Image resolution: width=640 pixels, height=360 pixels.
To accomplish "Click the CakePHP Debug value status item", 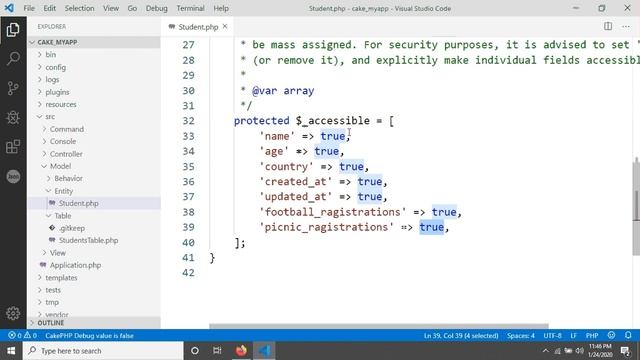I will pos(89,336).
